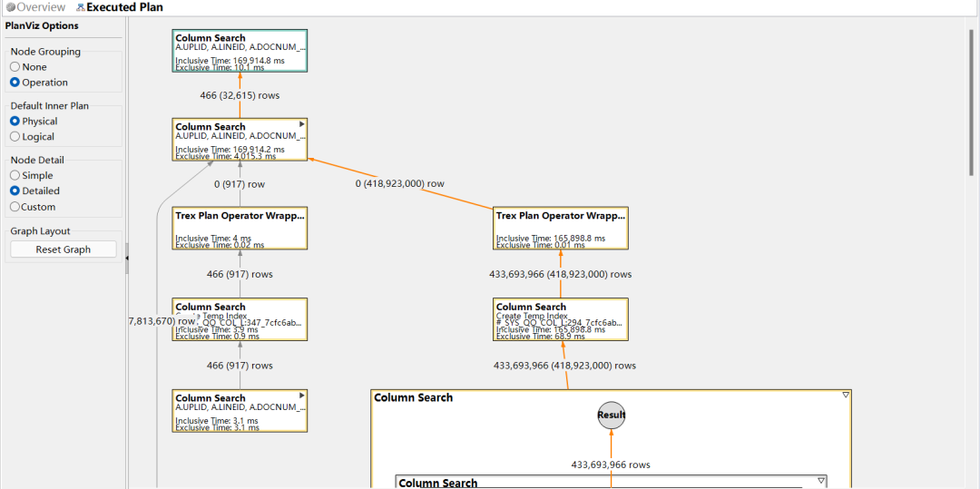Switch to the Overview tab
Viewport: 980px width, 489px height.
point(35,7)
